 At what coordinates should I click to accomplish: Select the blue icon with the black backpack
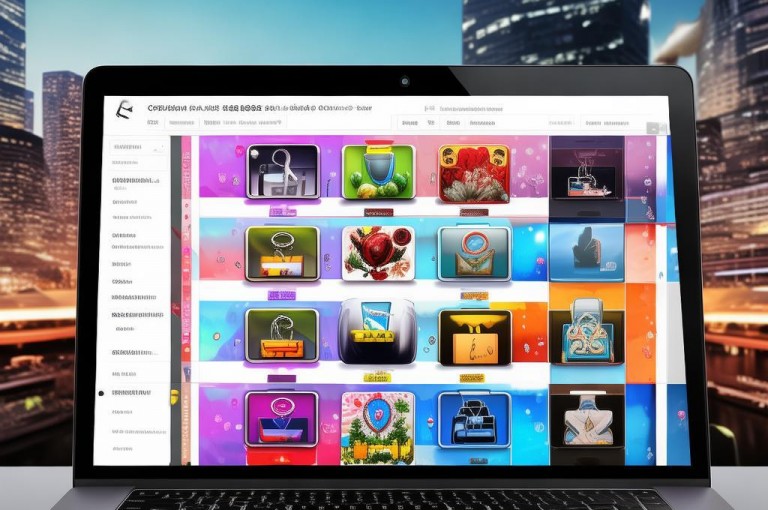(x=475, y=419)
